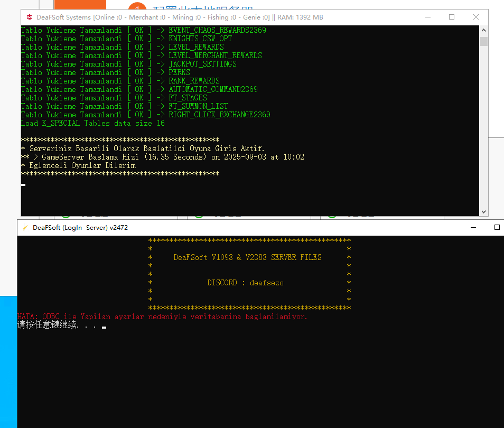This screenshot has width=504, height=428.
Task: Click 'DeaFSoft V1098 & V2383 SERVER FILES' banner
Action: [247, 257]
